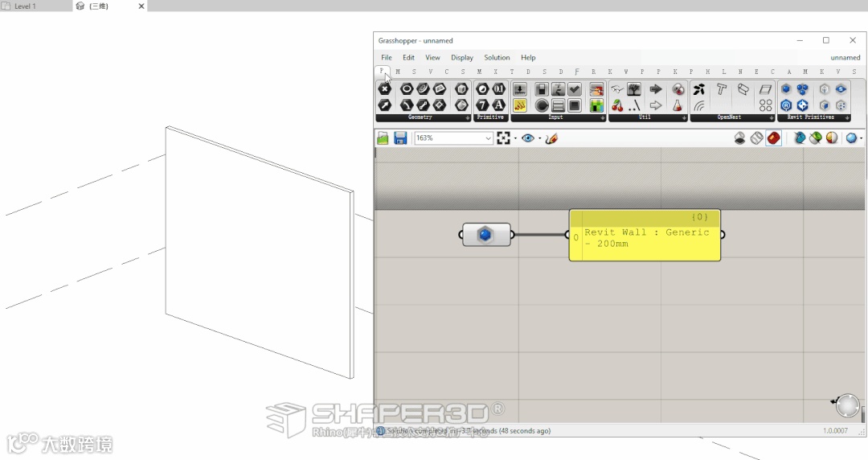
Task: Select the checkmark icon in Input panel
Action: click(575, 88)
